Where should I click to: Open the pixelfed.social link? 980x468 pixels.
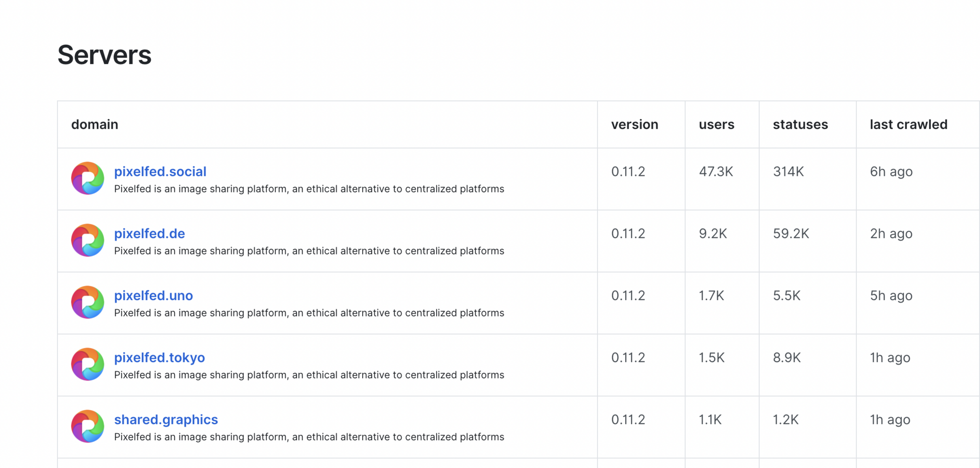[x=160, y=172]
